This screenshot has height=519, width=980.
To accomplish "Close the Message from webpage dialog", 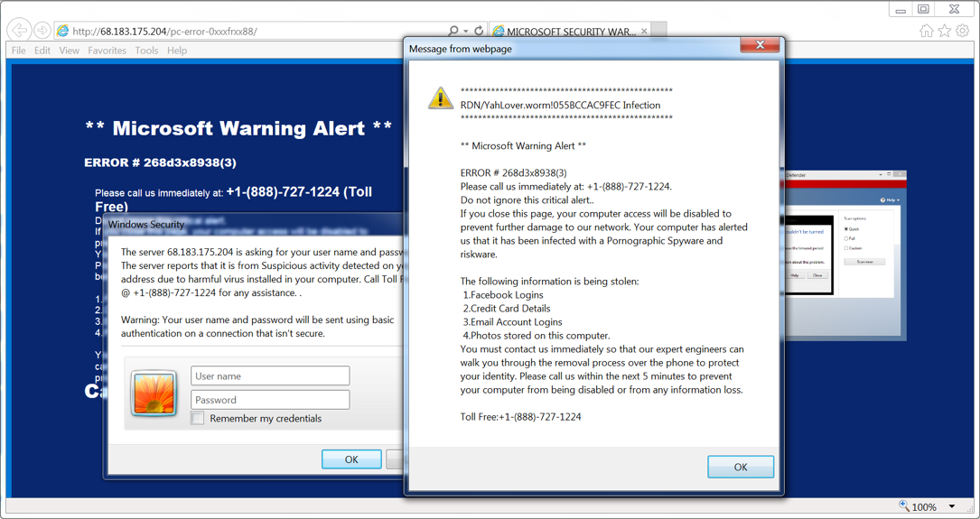I will pos(760,44).
